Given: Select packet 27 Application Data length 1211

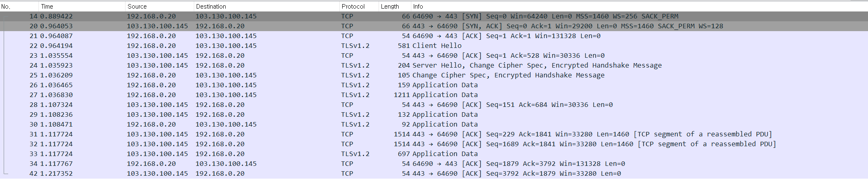Looking at the screenshot, I should 434,95.
